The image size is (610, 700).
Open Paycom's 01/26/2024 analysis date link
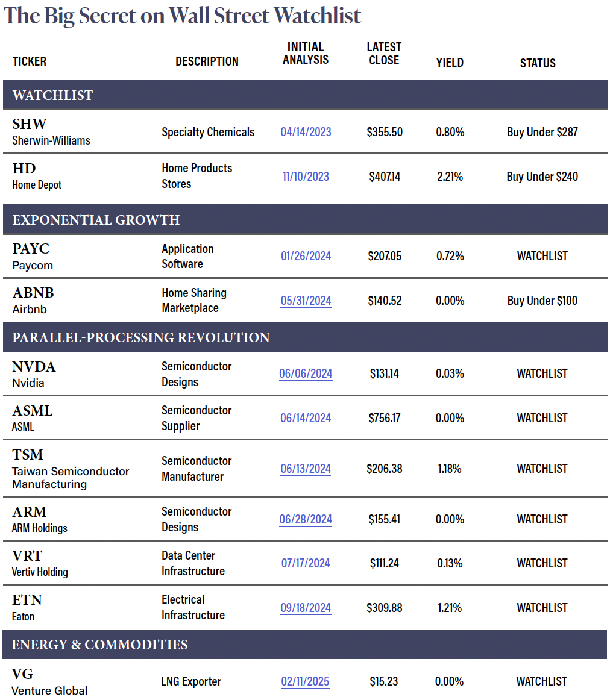coord(306,256)
